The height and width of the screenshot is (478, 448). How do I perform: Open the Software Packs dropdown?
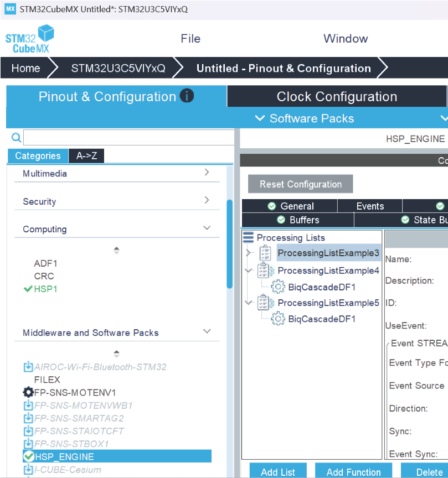point(305,118)
